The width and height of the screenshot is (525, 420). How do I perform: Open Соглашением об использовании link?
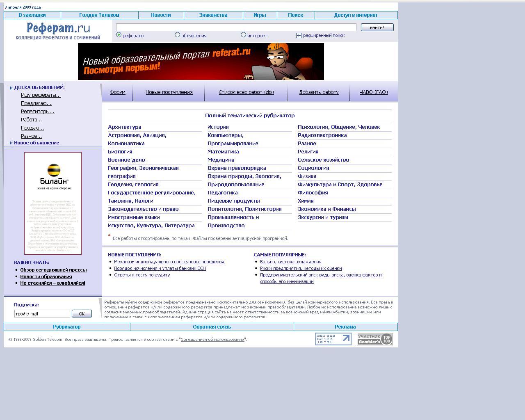pos(212,340)
